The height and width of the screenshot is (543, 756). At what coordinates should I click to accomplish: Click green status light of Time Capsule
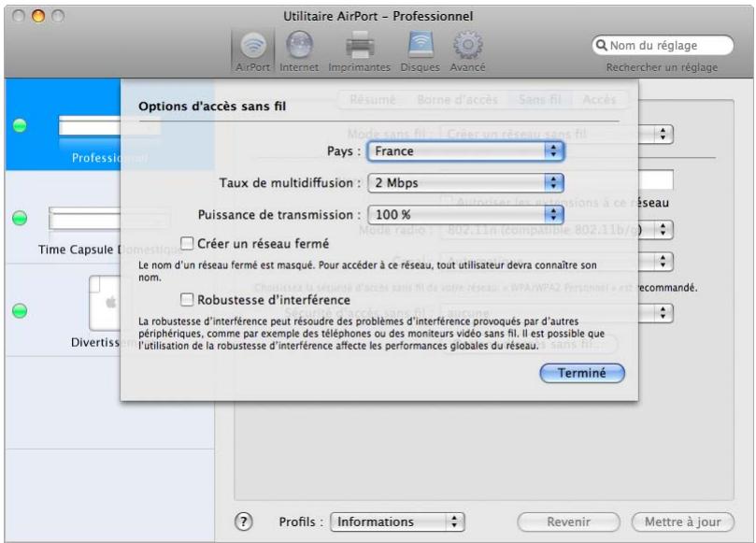pos(20,218)
